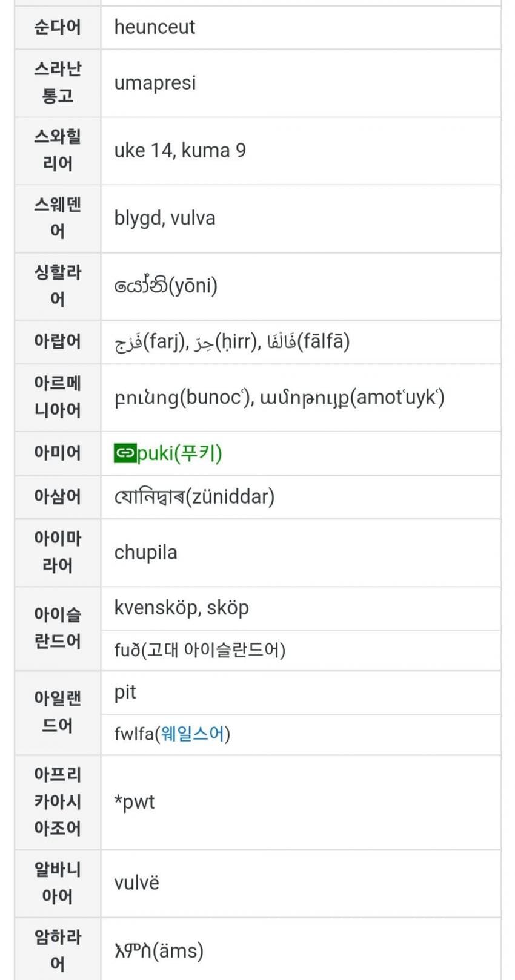This screenshot has height=980, width=515.
Task: Select the 아프리카아시아조어 label cell
Action: [58, 801]
